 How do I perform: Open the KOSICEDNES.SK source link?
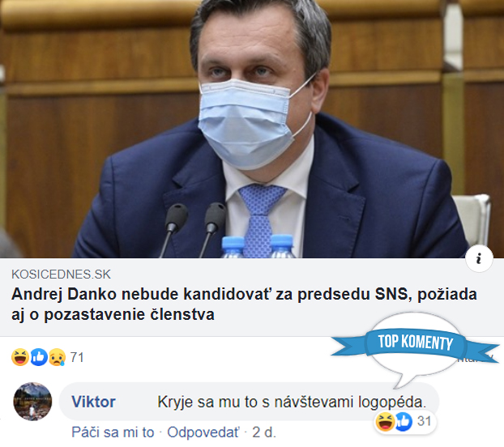point(61,275)
